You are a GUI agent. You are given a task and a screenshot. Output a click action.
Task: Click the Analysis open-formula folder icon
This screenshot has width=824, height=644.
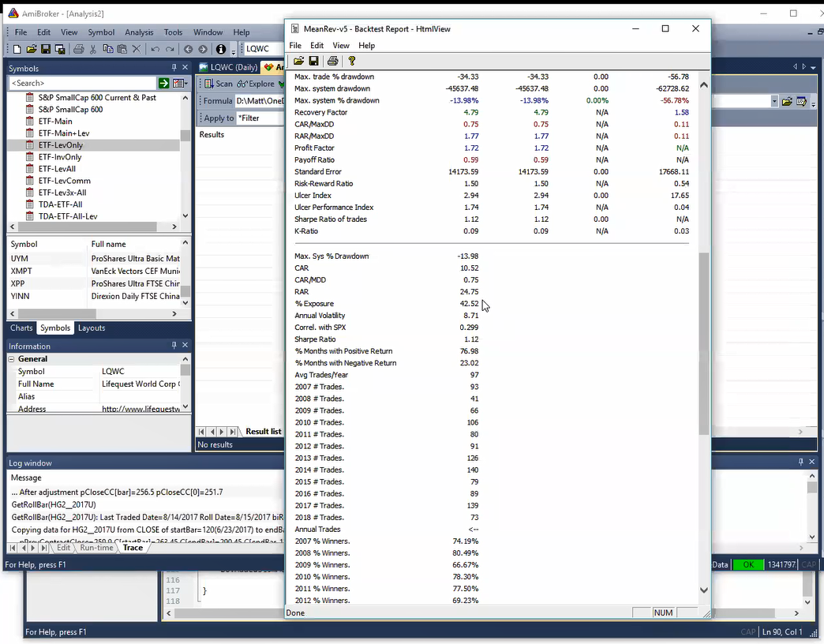(787, 101)
